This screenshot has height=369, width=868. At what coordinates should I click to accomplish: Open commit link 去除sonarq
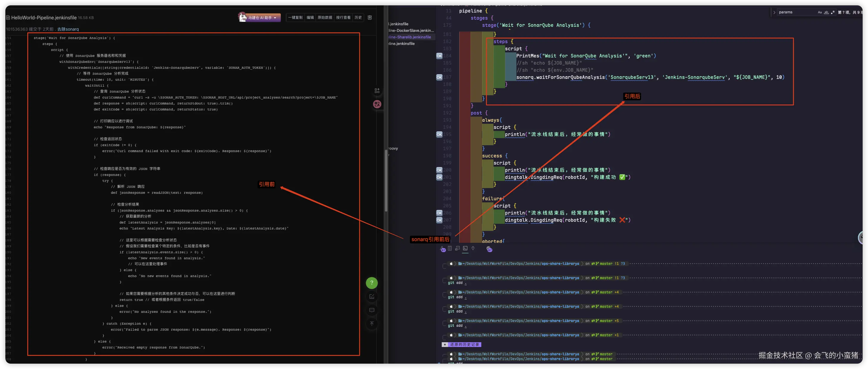click(68, 29)
